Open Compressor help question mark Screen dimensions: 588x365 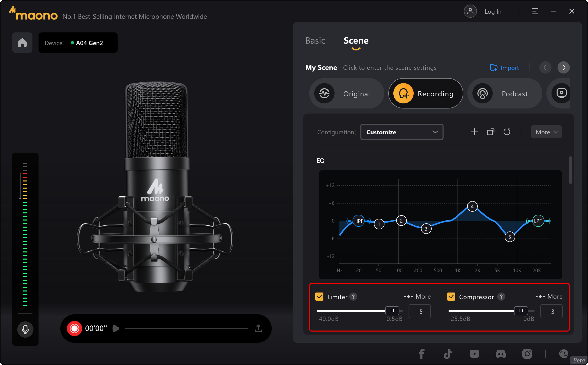(501, 296)
